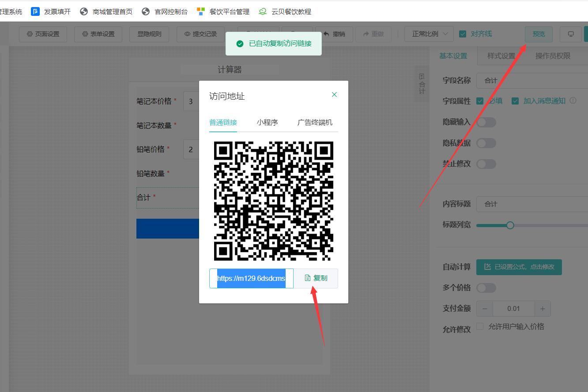The width and height of the screenshot is (588, 392).
Task: Close the 访问地址 dialog
Action: [334, 94]
